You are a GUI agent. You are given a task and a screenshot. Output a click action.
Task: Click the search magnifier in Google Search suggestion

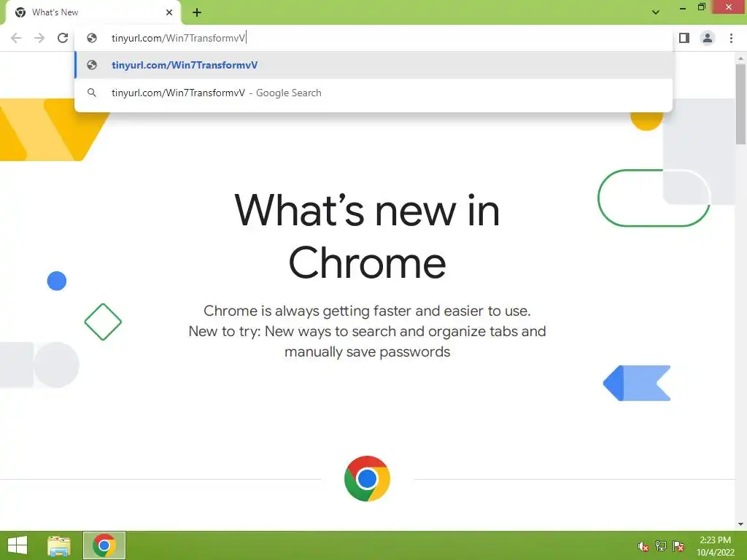coord(92,93)
